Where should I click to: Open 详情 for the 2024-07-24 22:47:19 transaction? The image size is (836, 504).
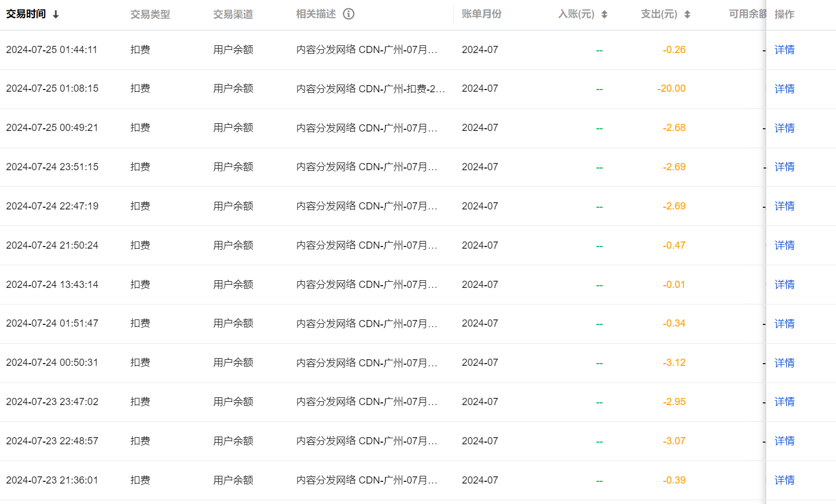click(785, 206)
